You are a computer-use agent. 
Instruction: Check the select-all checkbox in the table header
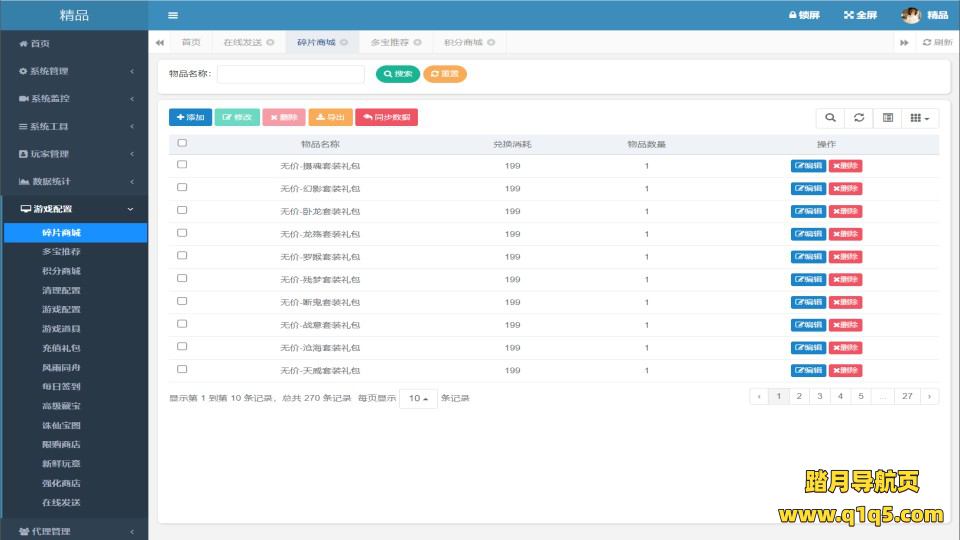point(182,143)
